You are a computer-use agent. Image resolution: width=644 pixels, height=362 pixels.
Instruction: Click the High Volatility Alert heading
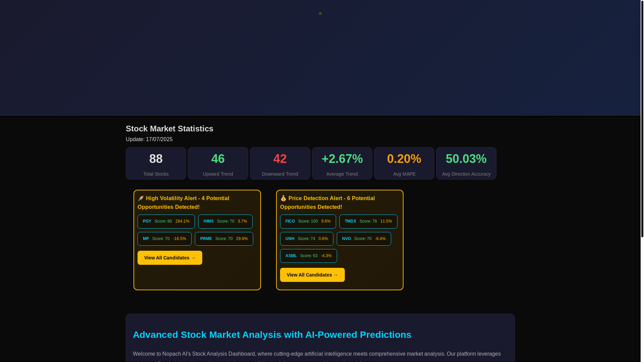coord(183,202)
